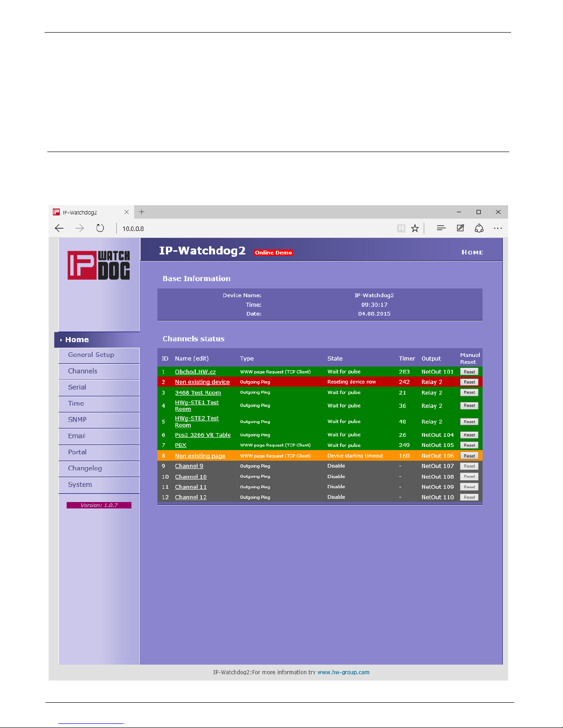The image size is (563, 728).
Task: Click Reset for Channel 11
Action: click(469, 487)
